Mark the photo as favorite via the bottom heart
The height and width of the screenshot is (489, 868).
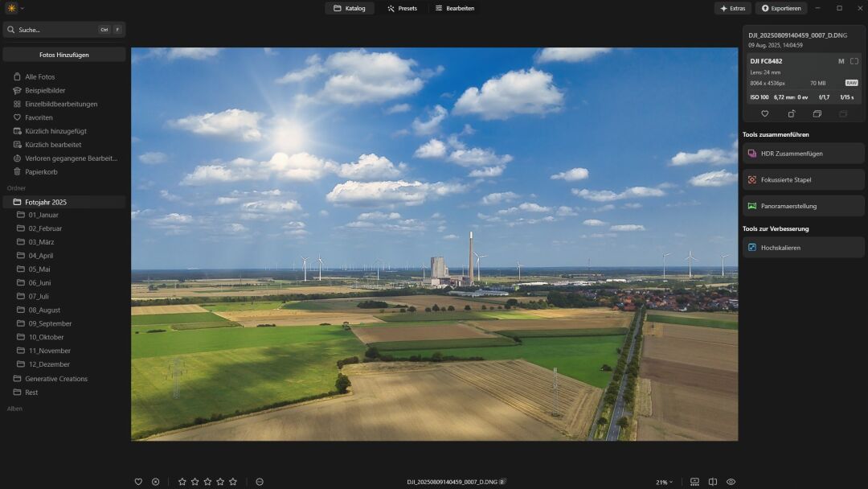point(138,481)
